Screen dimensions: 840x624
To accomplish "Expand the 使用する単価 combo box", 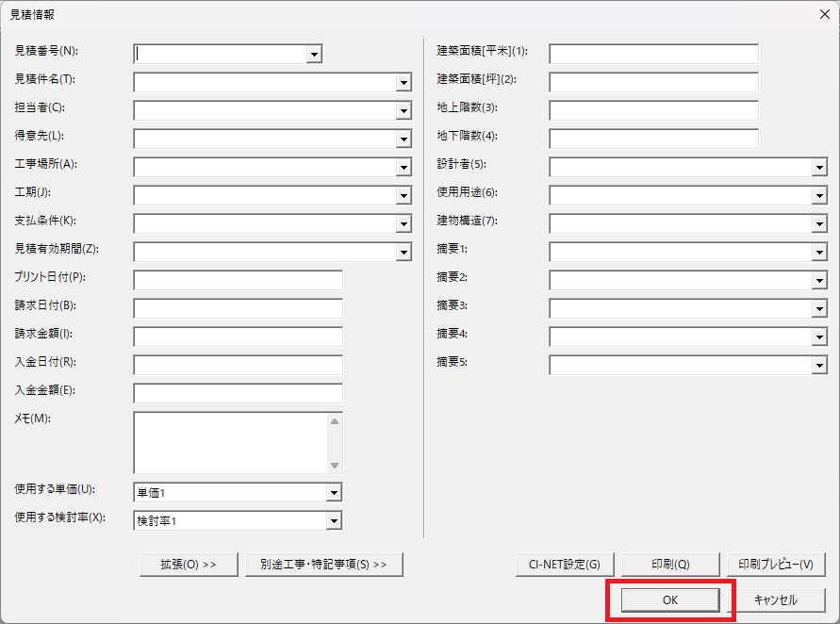I will (335, 491).
